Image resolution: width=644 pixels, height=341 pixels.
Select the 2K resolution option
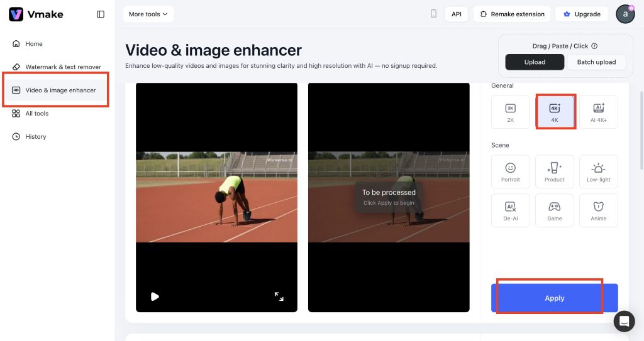[x=511, y=112]
